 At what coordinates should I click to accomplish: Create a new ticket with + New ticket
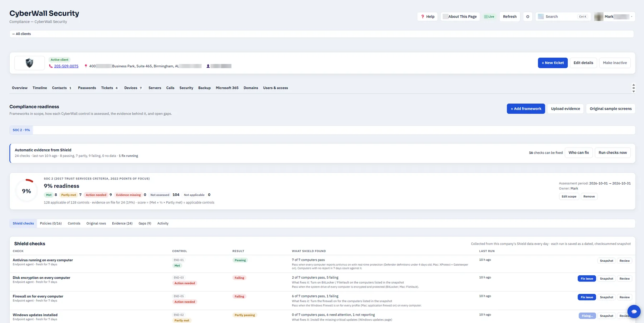(553, 63)
